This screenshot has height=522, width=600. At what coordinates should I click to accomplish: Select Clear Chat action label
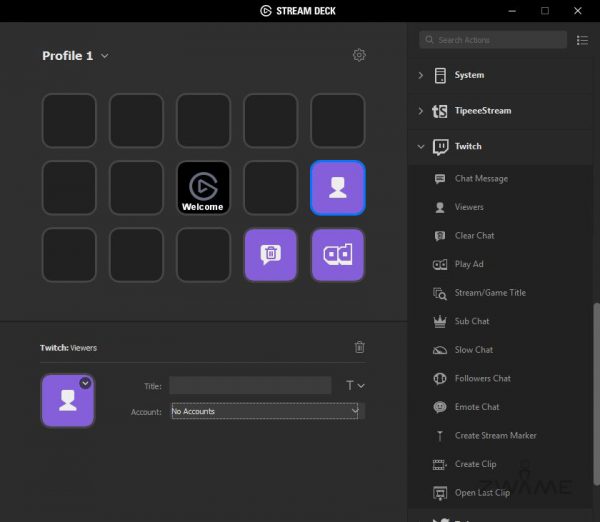(474, 236)
